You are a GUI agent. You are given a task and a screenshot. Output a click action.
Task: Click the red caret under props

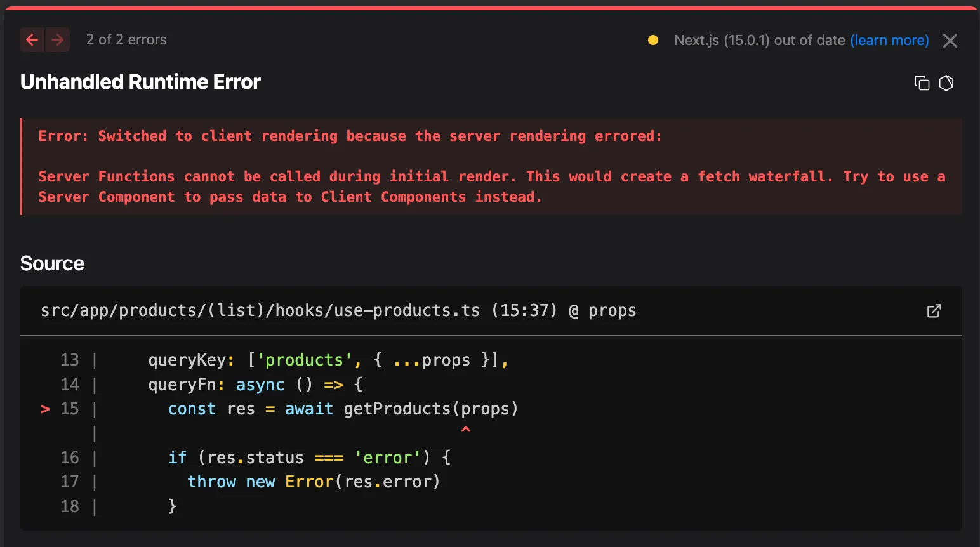point(466,430)
